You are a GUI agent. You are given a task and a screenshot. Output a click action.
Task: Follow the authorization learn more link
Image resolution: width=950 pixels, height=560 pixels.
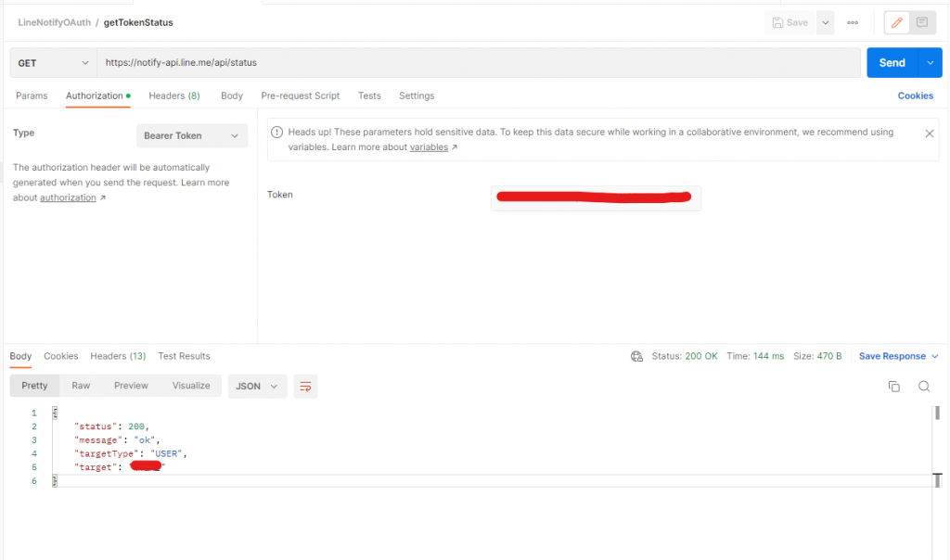click(68, 198)
